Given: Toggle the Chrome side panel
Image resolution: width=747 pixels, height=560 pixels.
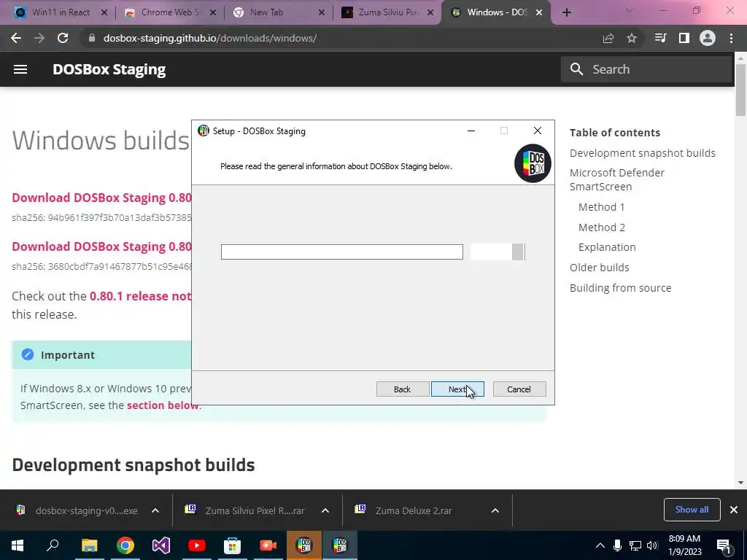Looking at the screenshot, I should [x=684, y=38].
